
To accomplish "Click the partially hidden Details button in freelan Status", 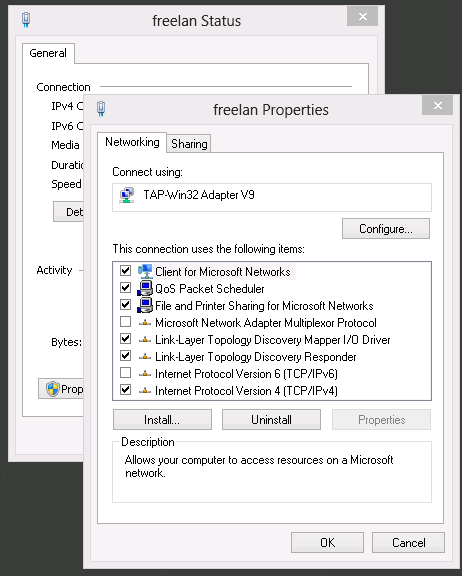I will click(68, 212).
